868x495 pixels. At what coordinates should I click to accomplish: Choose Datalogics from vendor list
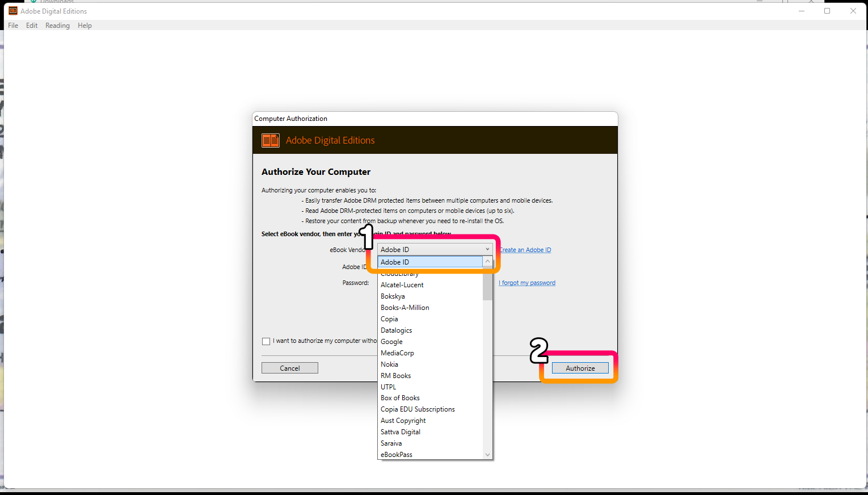[430, 330]
